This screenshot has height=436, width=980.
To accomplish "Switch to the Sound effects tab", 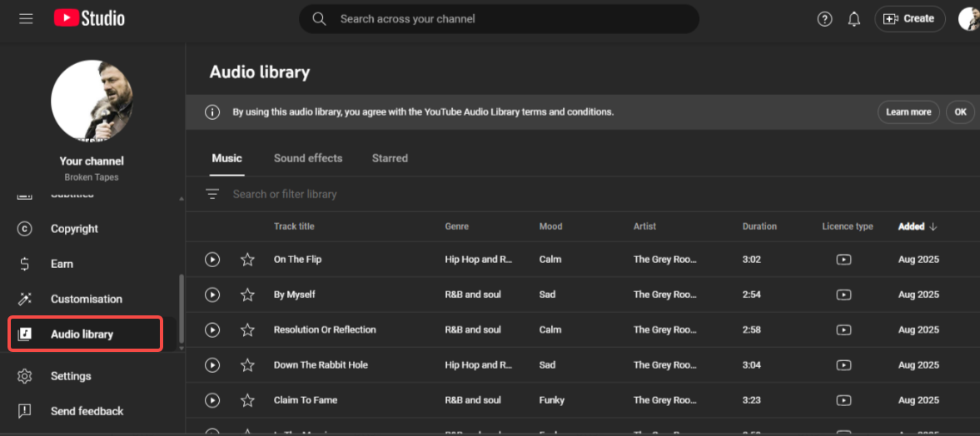I will coord(308,158).
